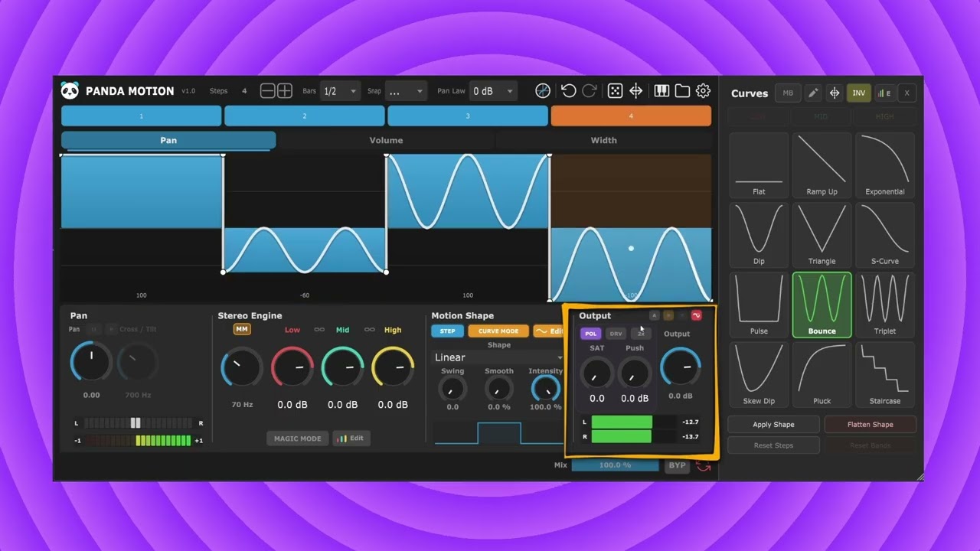
Task: Undo the last action
Action: pos(568,91)
